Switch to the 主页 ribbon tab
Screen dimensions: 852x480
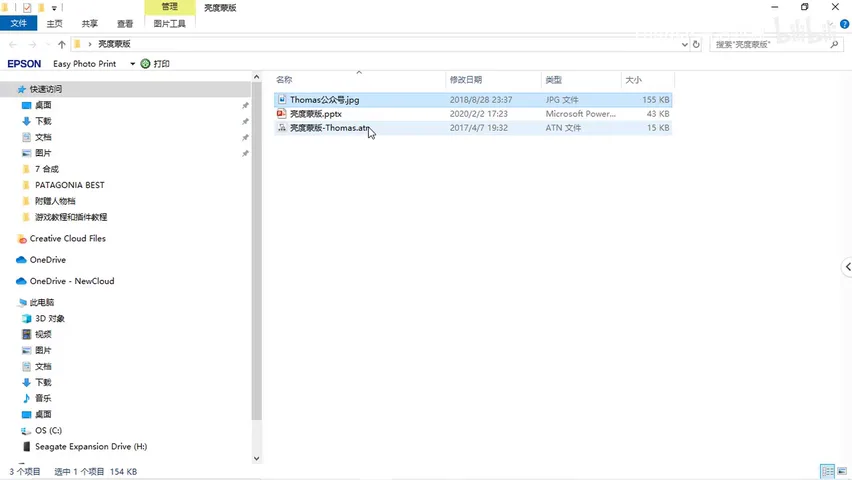pyautogui.click(x=54, y=23)
